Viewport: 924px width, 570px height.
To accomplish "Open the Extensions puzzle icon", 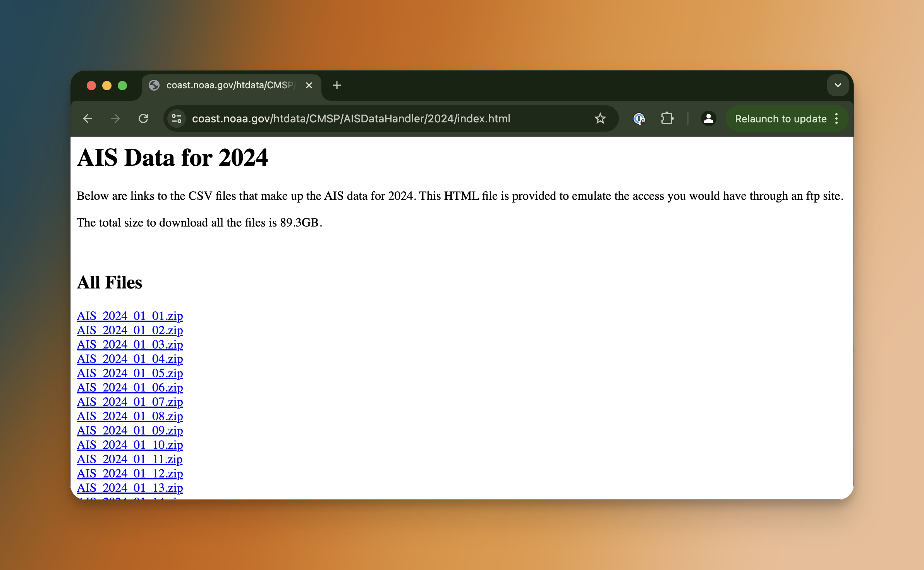I will pyautogui.click(x=667, y=118).
